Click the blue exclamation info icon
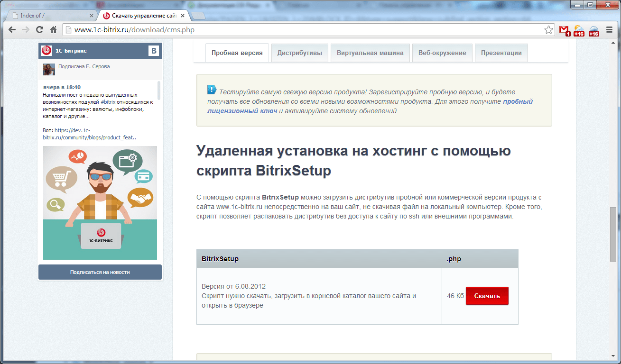 tap(212, 90)
